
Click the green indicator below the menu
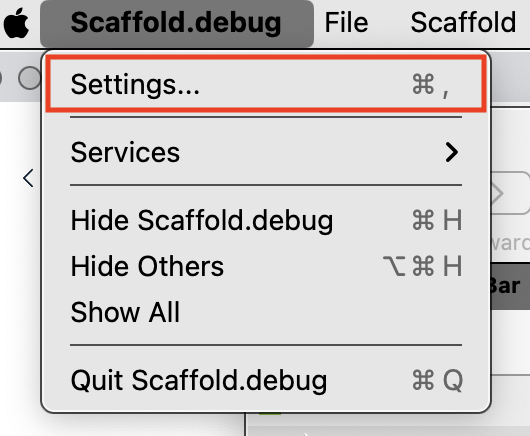(x=270, y=414)
